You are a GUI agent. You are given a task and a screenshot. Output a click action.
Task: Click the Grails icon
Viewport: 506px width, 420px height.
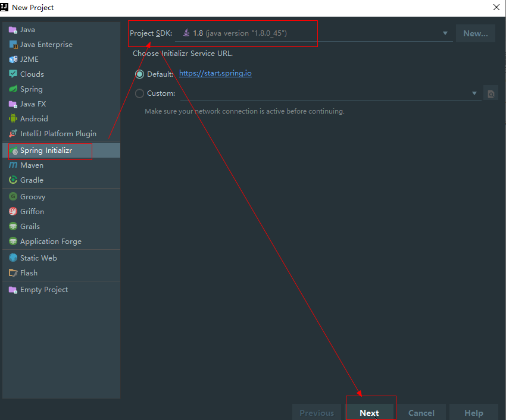pyautogui.click(x=13, y=227)
